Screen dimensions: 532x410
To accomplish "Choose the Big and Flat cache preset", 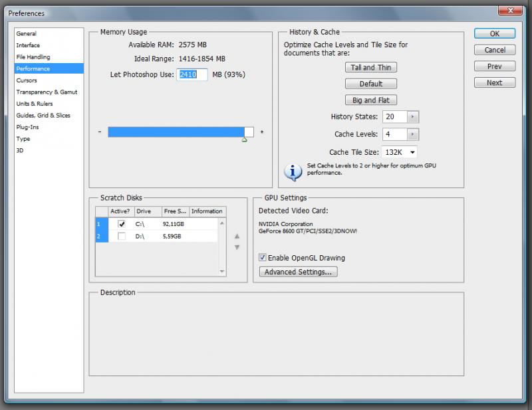I will coord(371,100).
